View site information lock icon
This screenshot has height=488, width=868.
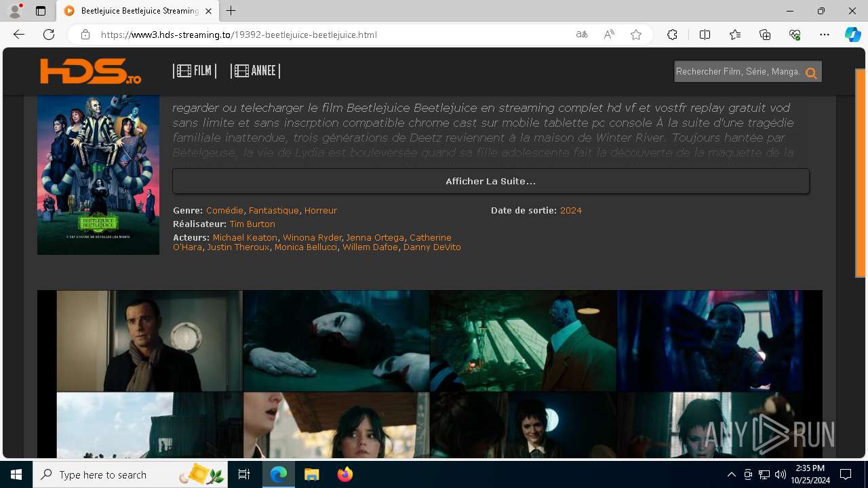coord(85,35)
